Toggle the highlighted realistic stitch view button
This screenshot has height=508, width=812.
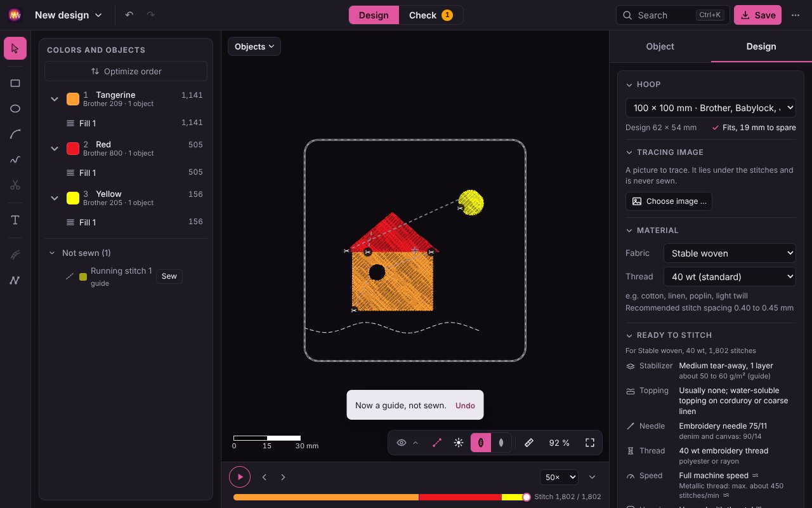point(481,443)
